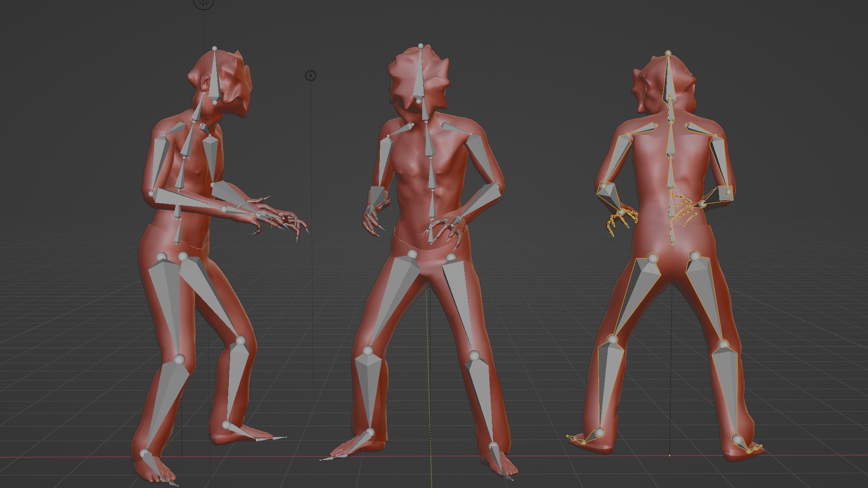
Task: Select center figure's shin bone on viewer's right
Action: [x=482, y=400]
